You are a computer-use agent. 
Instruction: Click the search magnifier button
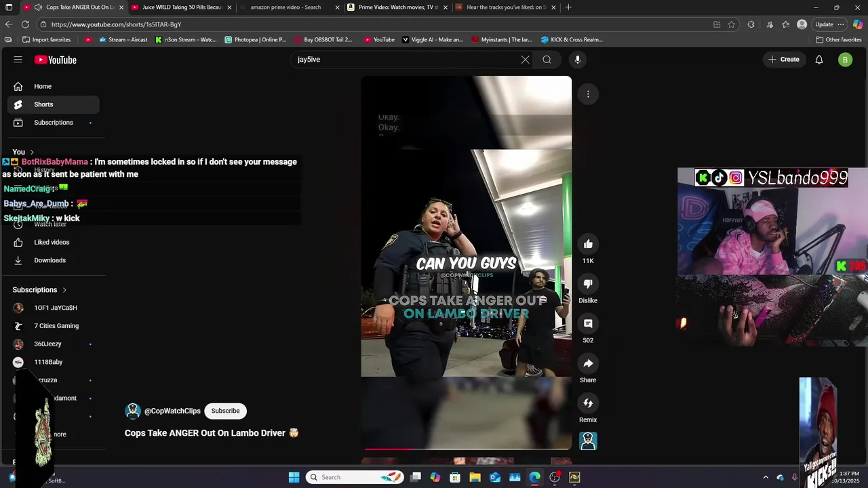(547, 60)
